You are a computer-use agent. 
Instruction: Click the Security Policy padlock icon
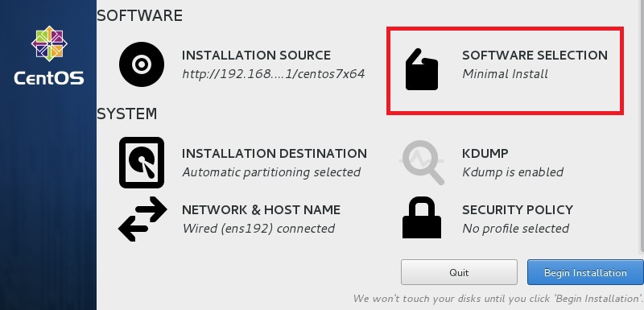[422, 217]
